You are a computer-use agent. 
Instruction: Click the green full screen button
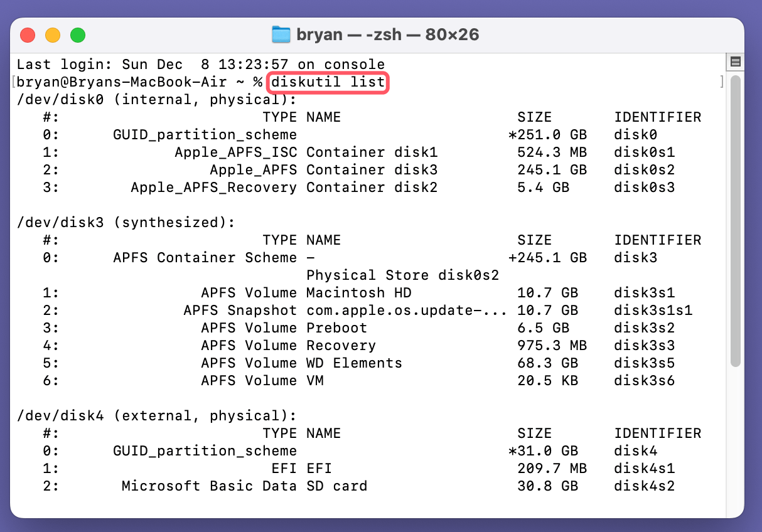78,35
